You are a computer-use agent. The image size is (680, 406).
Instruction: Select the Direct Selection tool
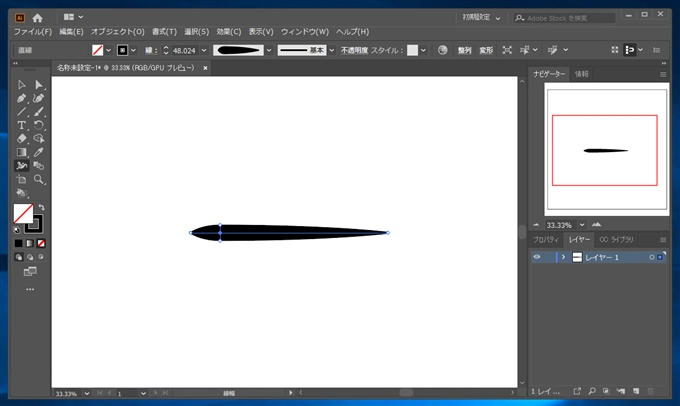point(39,85)
